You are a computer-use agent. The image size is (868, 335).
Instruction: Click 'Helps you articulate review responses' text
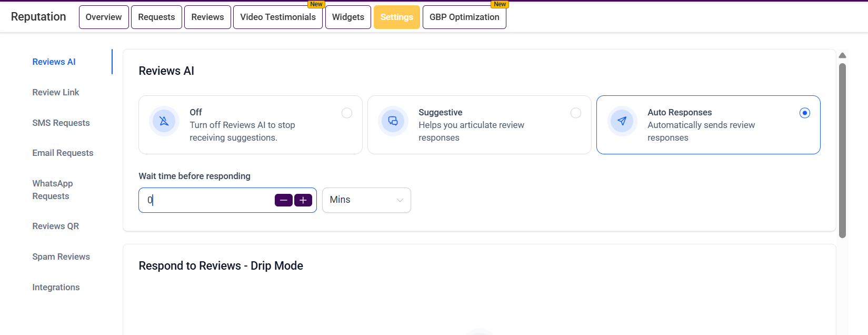pyautogui.click(x=471, y=131)
